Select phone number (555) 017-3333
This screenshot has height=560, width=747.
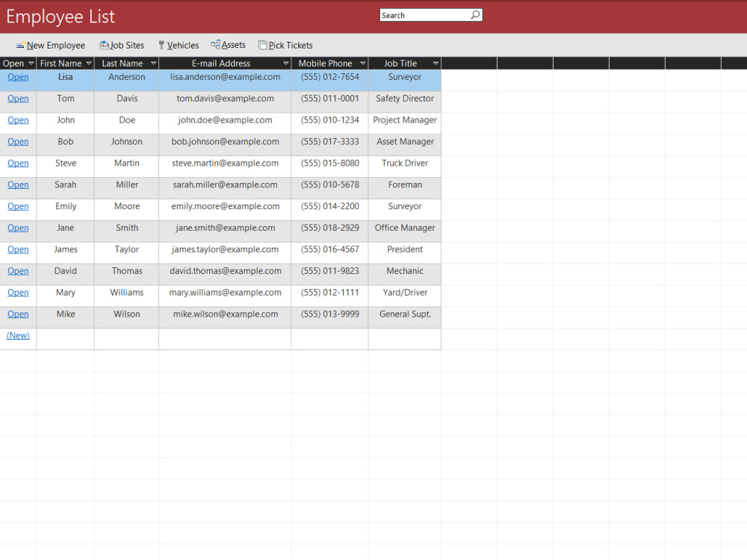tap(329, 145)
